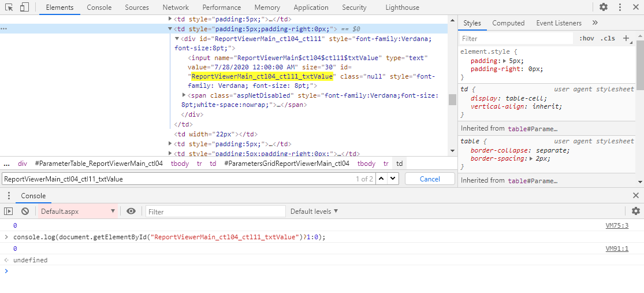The image size is (644, 293).
Task: Select the Styles pane tab
Action: click(x=472, y=23)
